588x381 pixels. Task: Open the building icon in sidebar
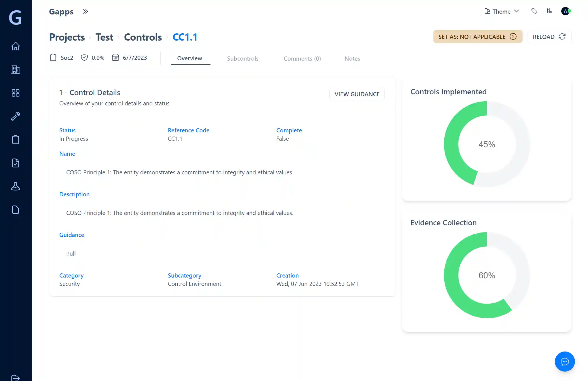16,70
